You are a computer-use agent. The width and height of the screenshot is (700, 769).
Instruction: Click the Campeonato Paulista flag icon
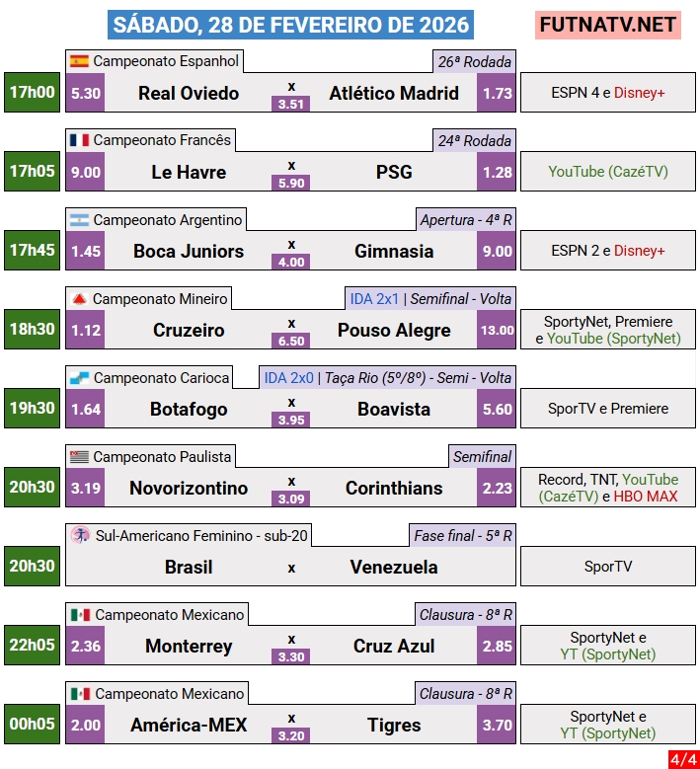80,456
